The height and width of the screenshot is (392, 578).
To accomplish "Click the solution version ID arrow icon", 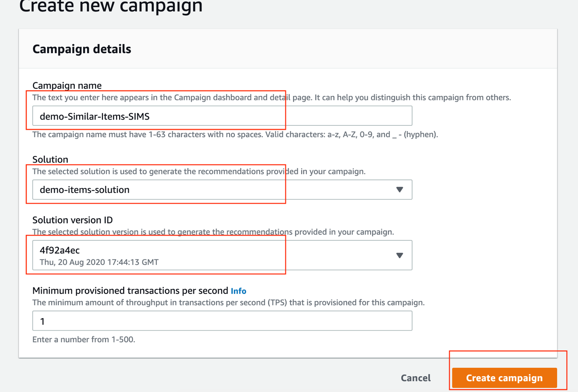I will click(x=400, y=255).
